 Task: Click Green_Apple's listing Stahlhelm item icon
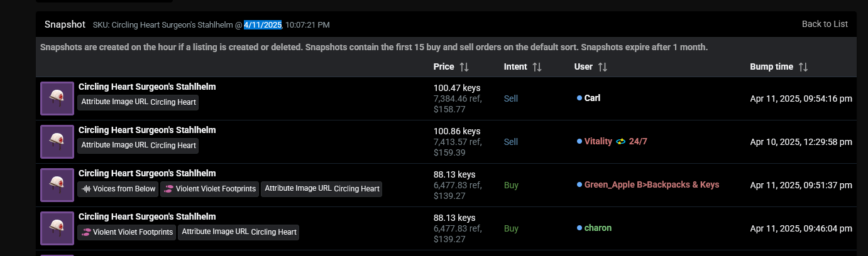coord(57,185)
